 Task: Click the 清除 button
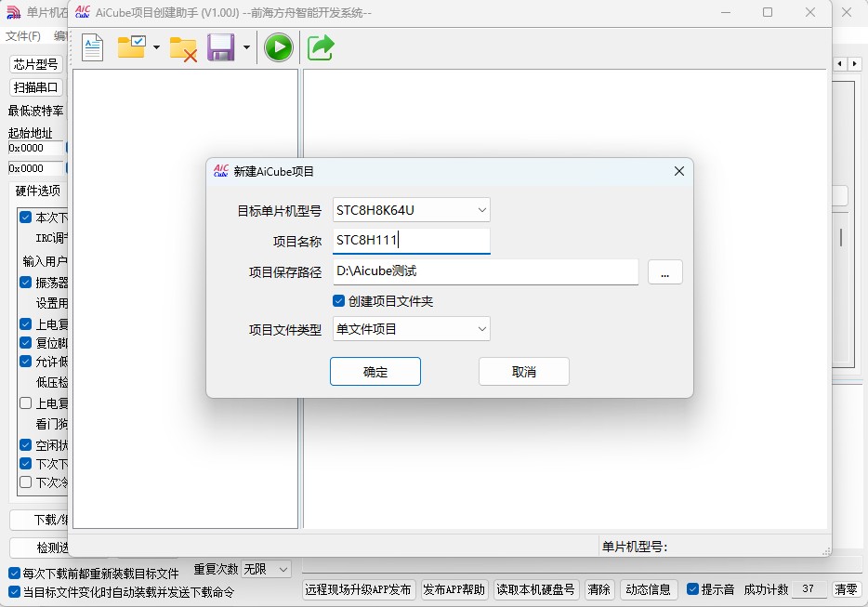tap(598, 589)
